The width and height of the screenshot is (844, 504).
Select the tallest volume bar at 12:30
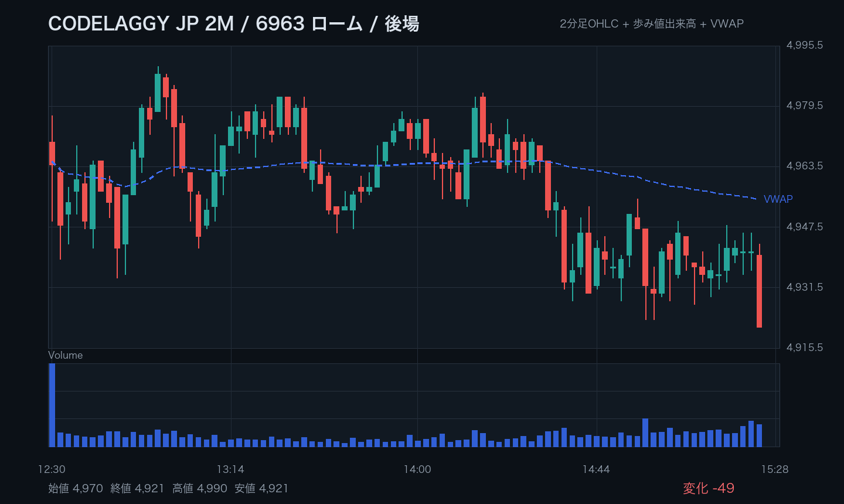tap(52, 405)
